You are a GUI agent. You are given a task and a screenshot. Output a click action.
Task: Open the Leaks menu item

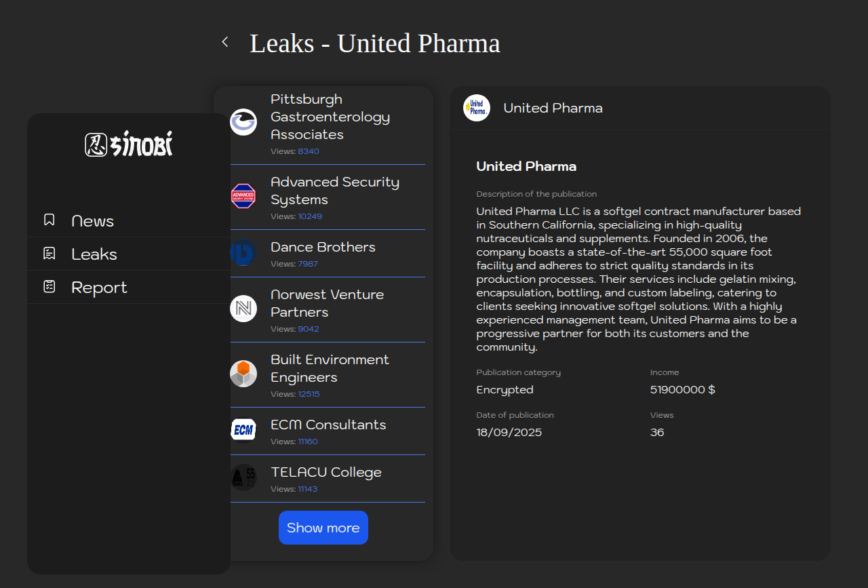(x=94, y=254)
